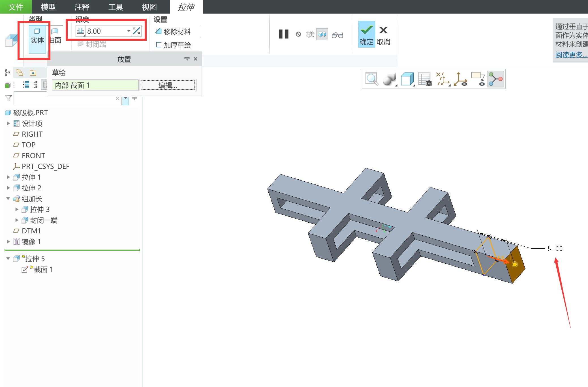Select the attached preview mode icon
Image resolution: width=588 pixels, height=387 pixels.
pyautogui.click(x=322, y=34)
